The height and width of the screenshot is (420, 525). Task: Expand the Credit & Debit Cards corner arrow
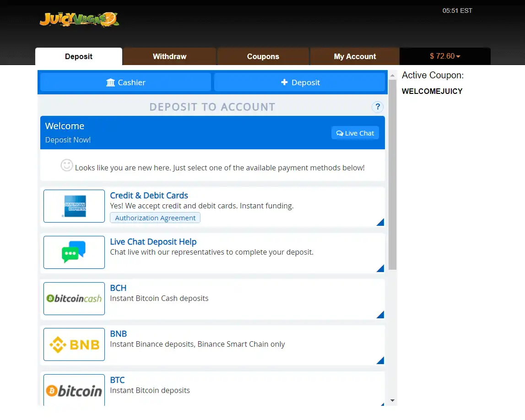380,223
